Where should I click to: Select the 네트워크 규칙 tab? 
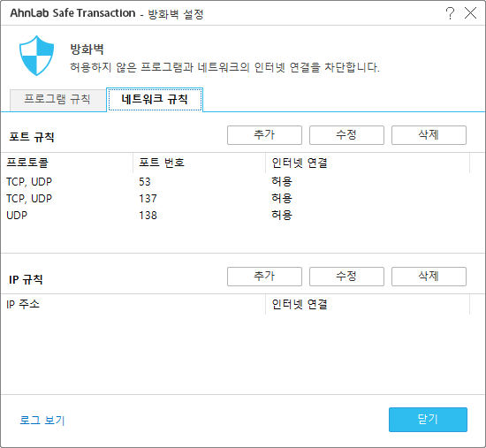coord(155,99)
